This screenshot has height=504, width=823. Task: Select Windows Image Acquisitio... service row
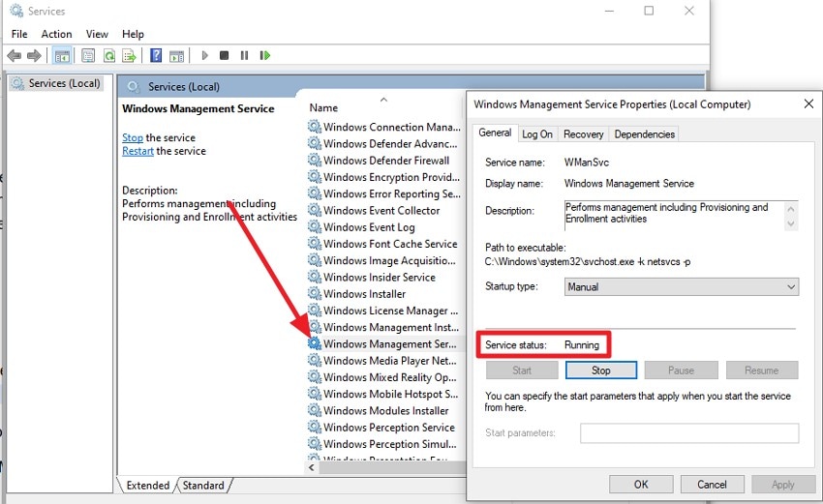point(384,260)
